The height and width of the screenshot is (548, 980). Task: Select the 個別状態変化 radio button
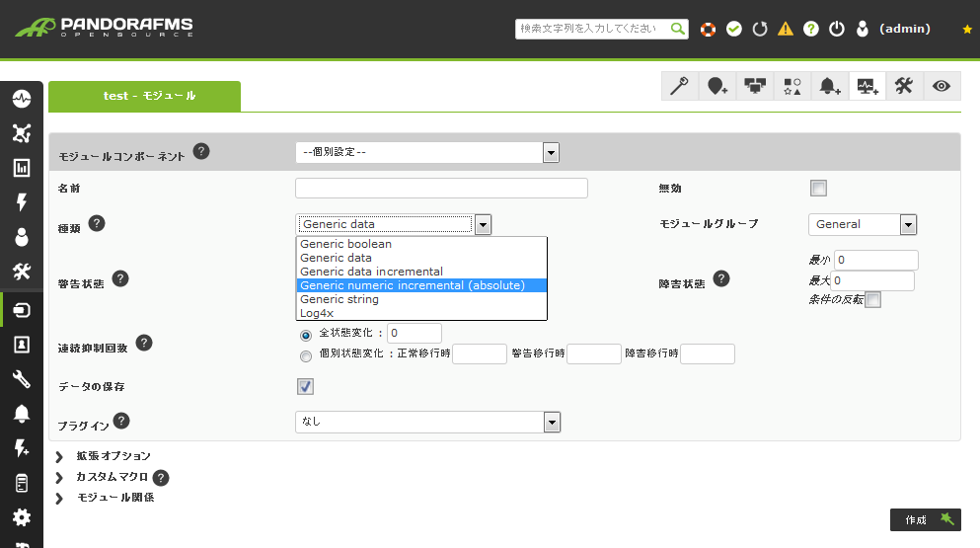(306, 355)
